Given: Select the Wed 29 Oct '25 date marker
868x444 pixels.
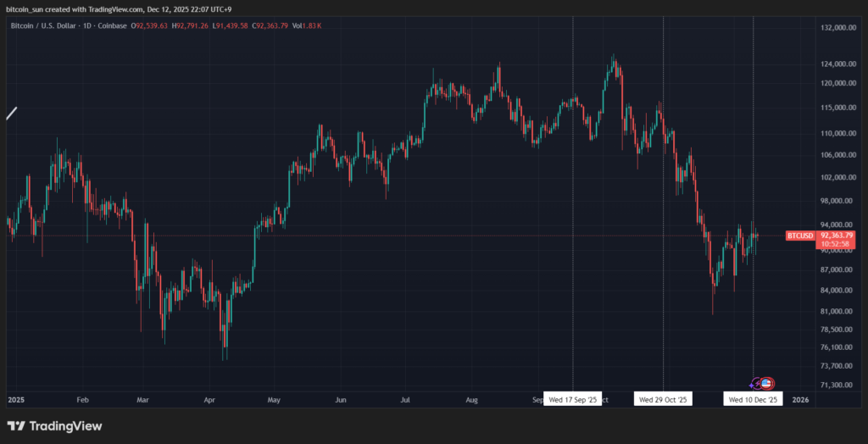Looking at the screenshot, I should (664, 399).
